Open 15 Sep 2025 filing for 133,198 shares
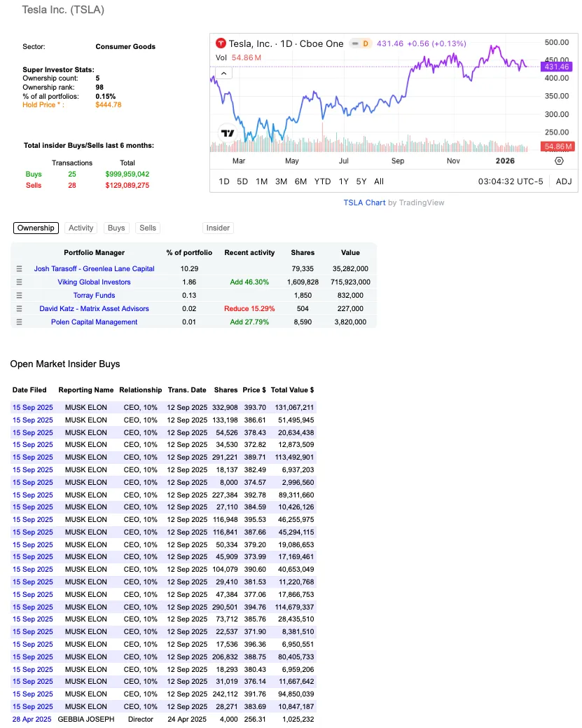 pos(32,420)
